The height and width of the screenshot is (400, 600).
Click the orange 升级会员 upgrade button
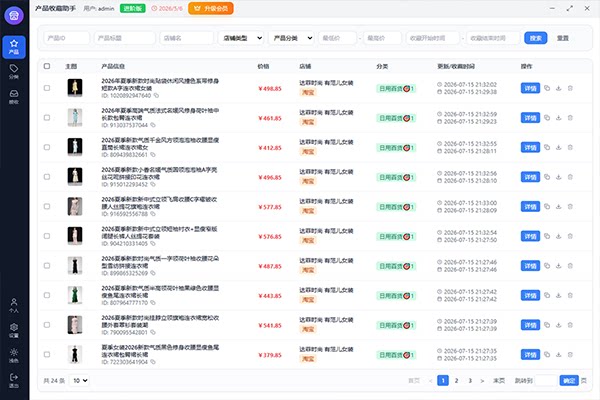point(210,8)
